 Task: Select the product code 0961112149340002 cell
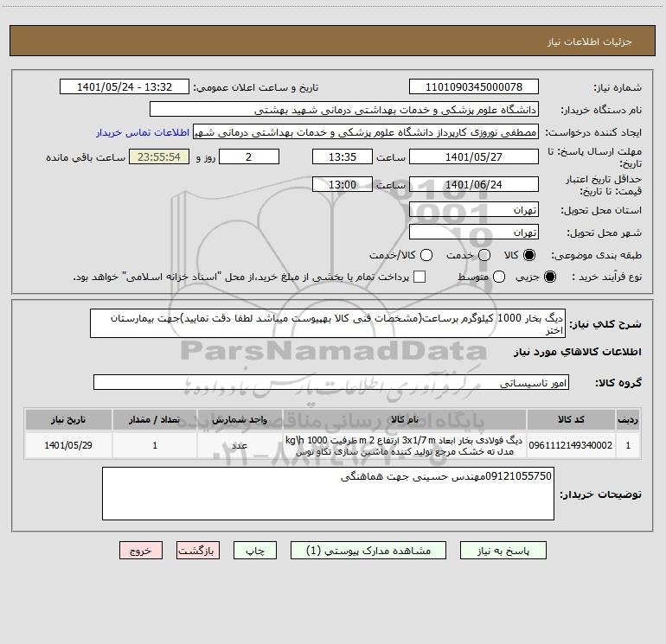coord(571,445)
